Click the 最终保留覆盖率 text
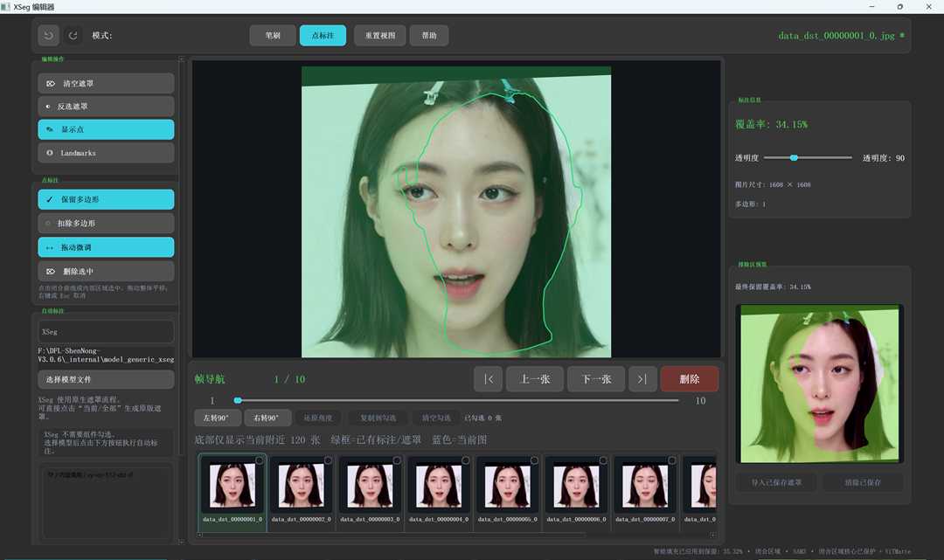 point(773,287)
